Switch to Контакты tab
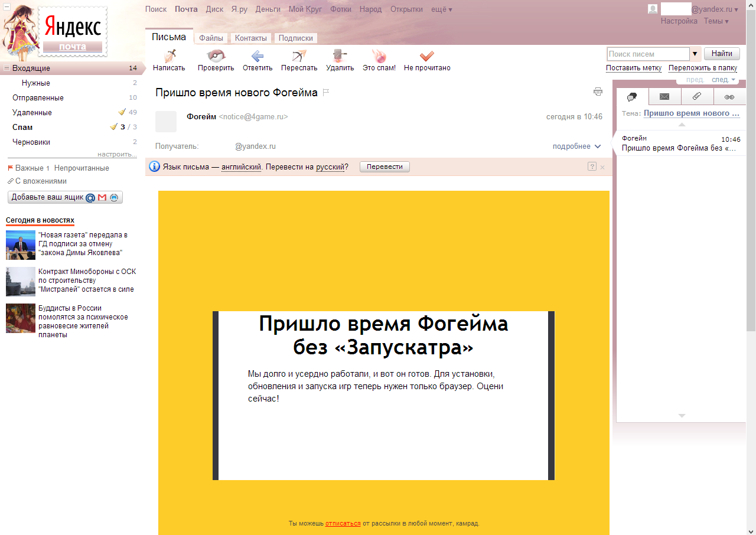This screenshot has height=535, width=756. (251, 38)
